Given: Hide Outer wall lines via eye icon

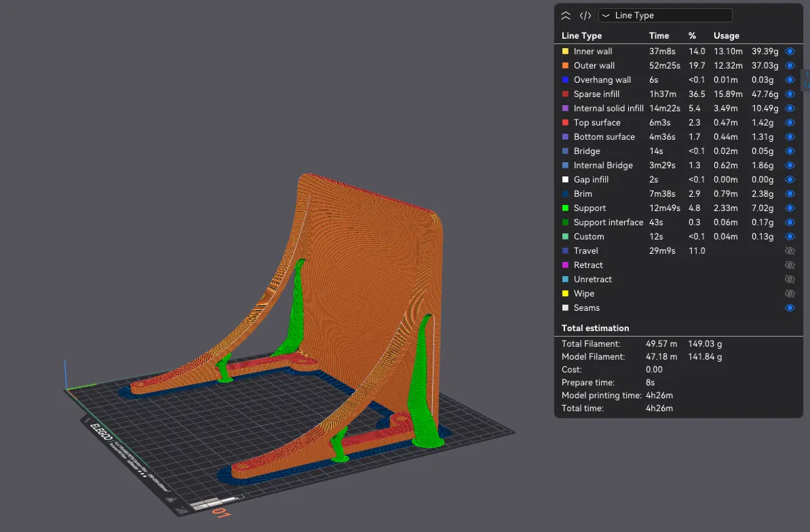Looking at the screenshot, I should [790, 66].
